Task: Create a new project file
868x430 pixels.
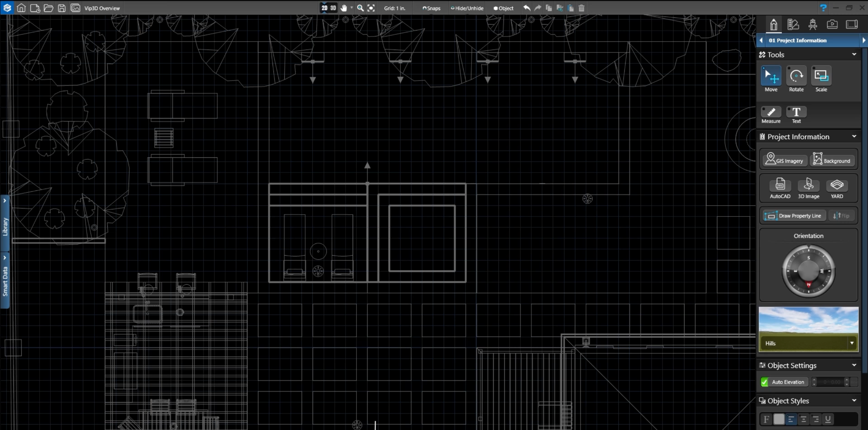Action: click(x=35, y=8)
